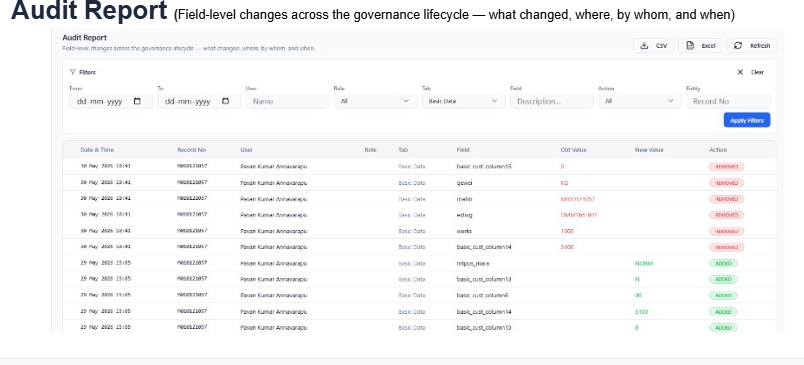Image resolution: width=804 pixels, height=365 pixels.
Task: Click the Audit Report panel title
Action: [85, 38]
